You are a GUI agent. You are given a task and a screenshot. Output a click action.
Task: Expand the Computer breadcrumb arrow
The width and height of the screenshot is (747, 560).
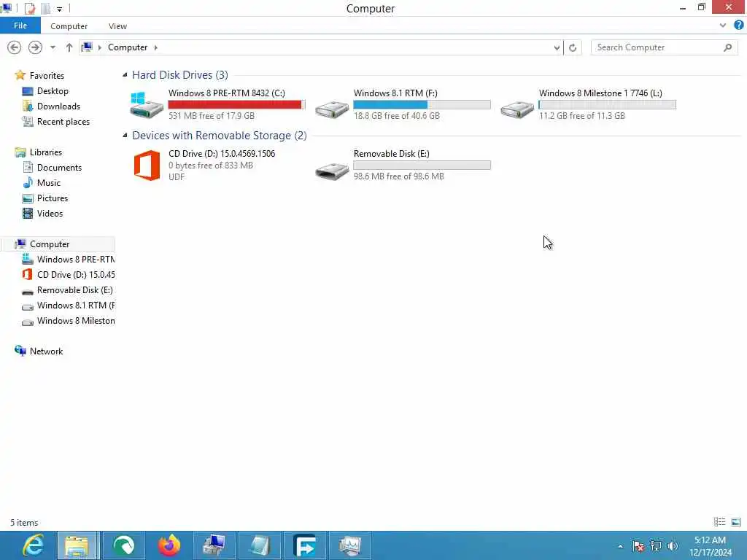point(156,47)
